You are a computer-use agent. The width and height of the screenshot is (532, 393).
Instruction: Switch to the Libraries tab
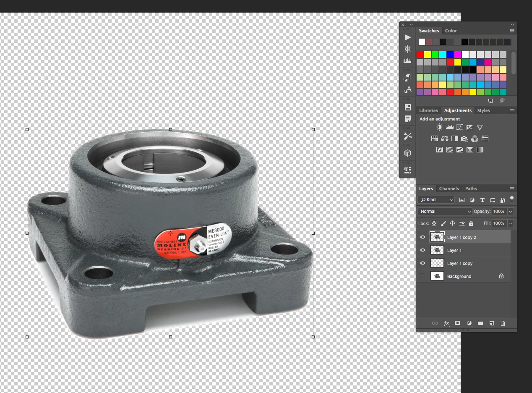click(428, 110)
